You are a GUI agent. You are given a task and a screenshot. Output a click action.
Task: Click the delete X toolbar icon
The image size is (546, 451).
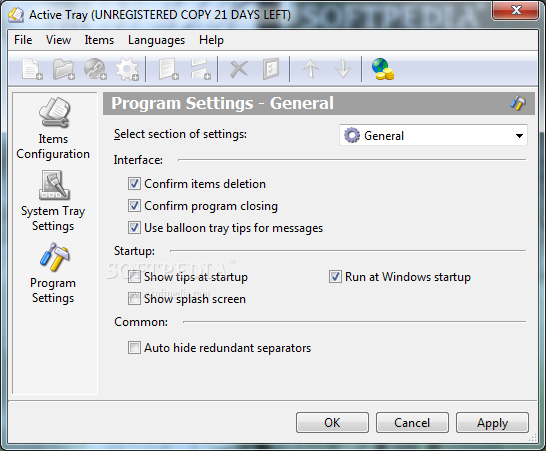point(239,69)
